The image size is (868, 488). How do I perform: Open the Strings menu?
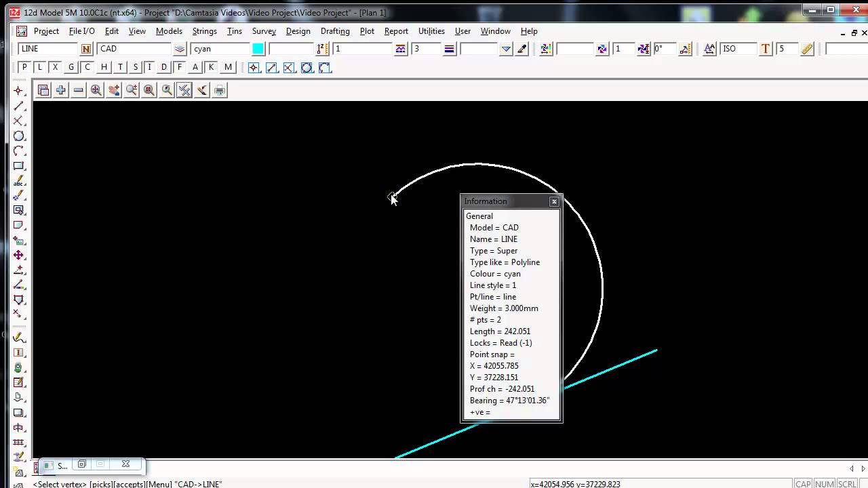pos(204,31)
